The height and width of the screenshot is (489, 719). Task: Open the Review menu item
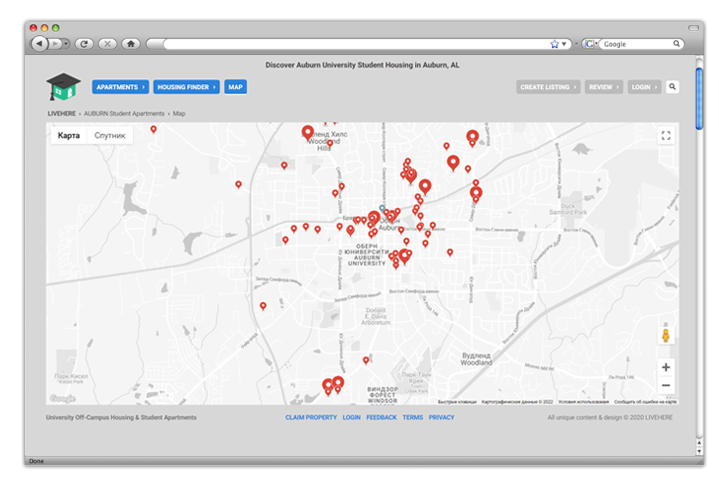point(603,87)
